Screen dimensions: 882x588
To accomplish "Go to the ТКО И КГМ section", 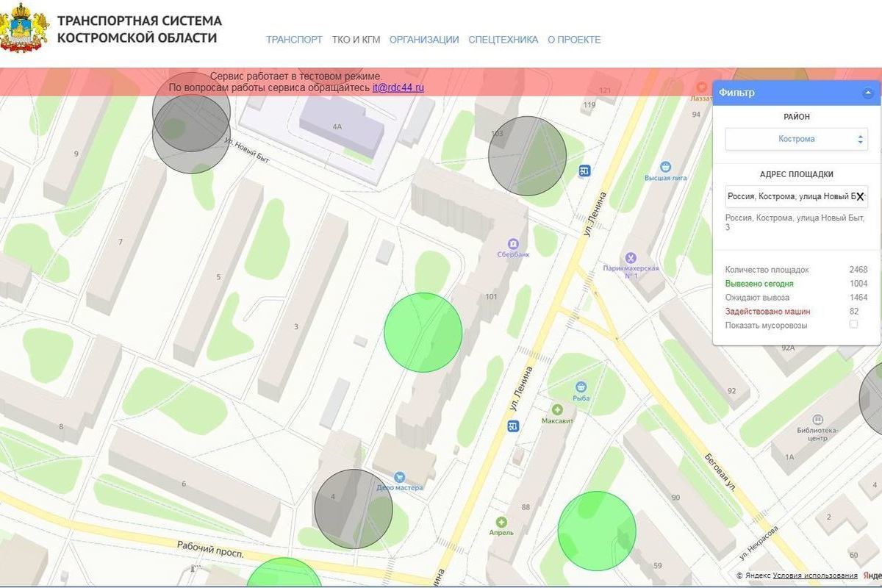I will [356, 40].
